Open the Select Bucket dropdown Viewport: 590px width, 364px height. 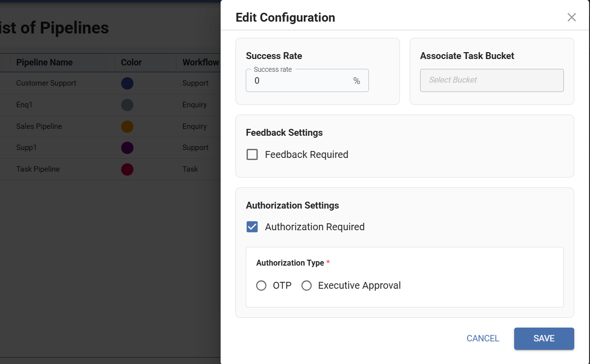point(492,80)
